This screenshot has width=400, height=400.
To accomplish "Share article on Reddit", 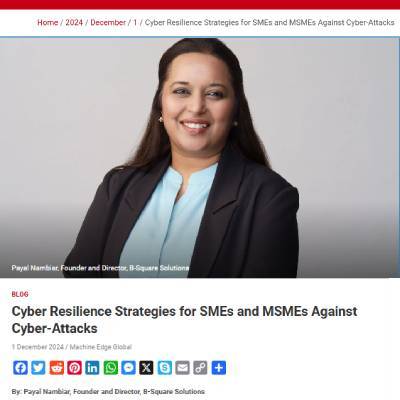I will pos(57,368).
